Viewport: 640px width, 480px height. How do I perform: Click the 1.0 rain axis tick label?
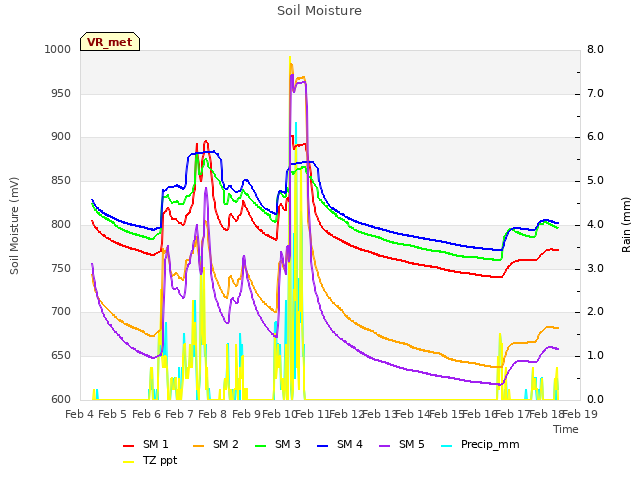[595, 356]
